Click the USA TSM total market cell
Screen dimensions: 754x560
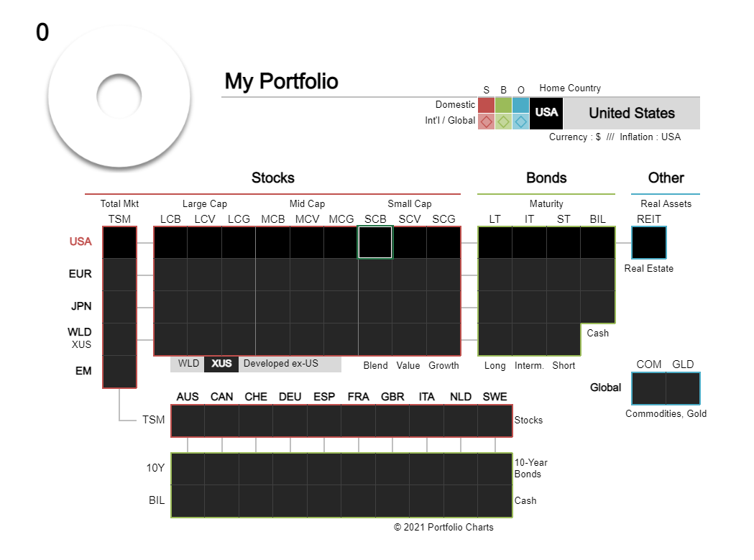coord(120,242)
